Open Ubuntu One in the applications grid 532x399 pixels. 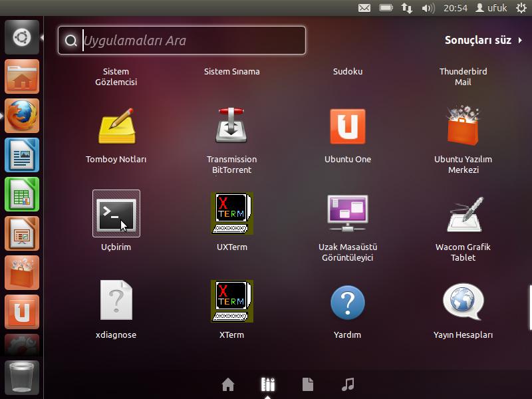347,126
